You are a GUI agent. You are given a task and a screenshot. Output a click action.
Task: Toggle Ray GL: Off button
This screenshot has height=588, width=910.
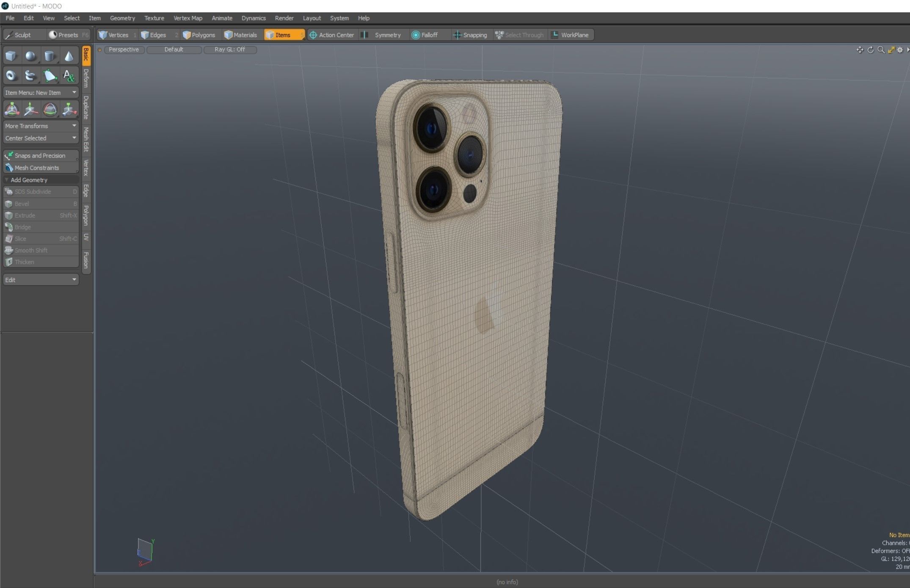tap(230, 50)
